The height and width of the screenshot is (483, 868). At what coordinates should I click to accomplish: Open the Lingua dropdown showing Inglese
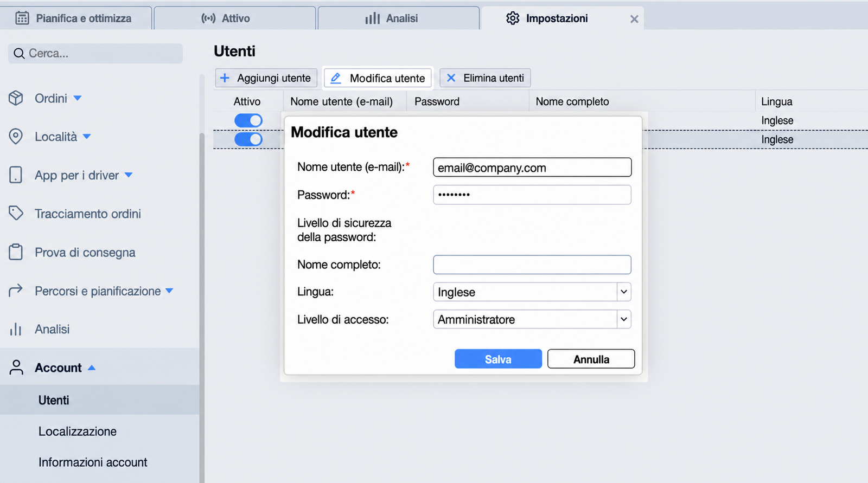tap(532, 292)
